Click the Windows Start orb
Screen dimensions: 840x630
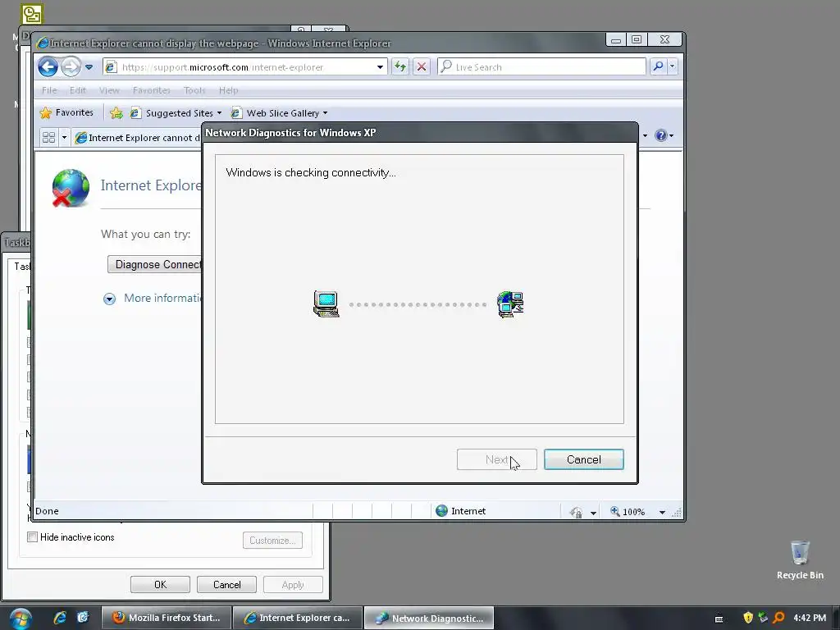(21, 619)
